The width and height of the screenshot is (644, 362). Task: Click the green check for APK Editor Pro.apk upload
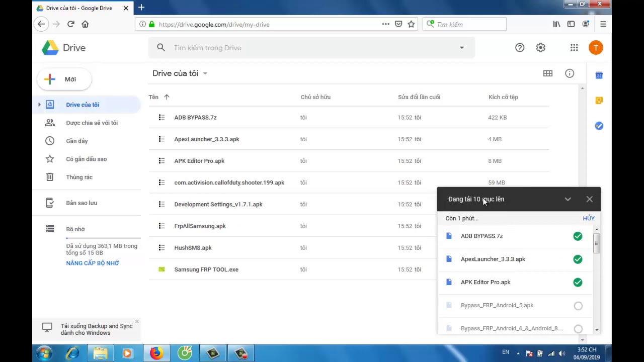coord(578,283)
